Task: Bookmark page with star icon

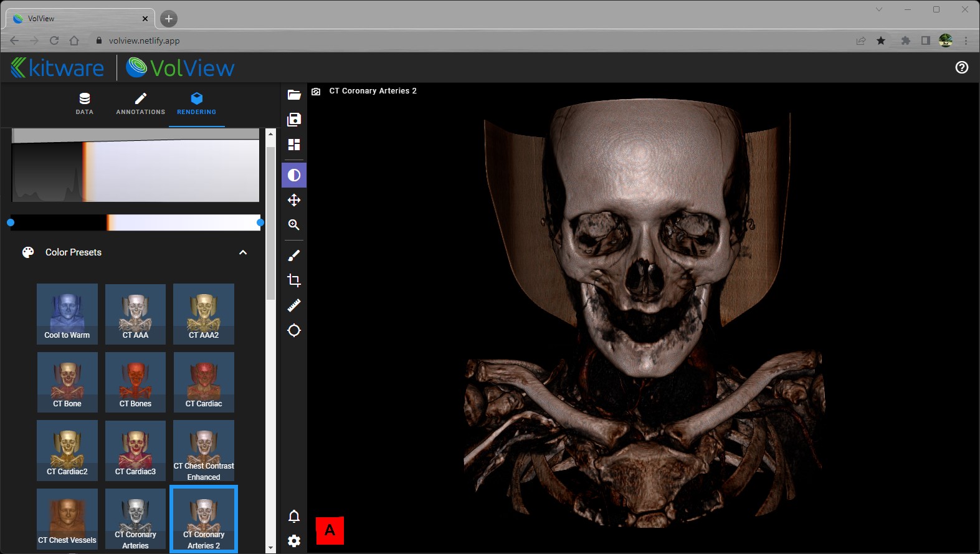Action: [x=881, y=41]
